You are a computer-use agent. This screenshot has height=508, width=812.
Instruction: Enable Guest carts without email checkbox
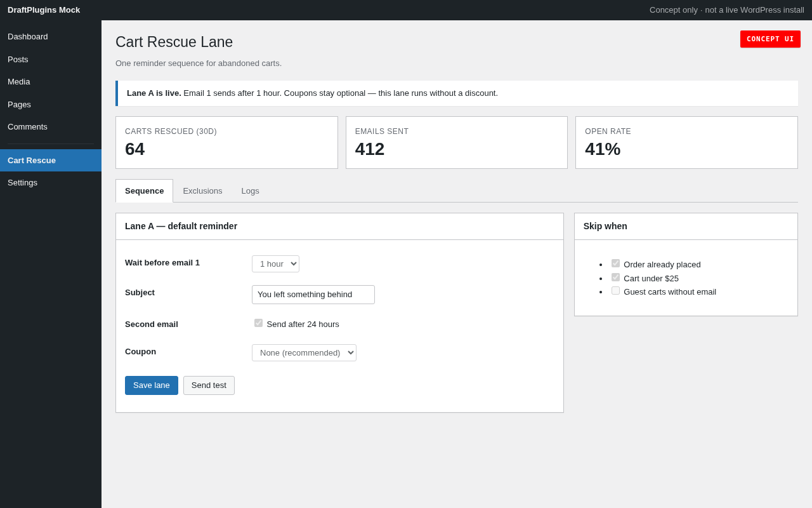(x=615, y=291)
